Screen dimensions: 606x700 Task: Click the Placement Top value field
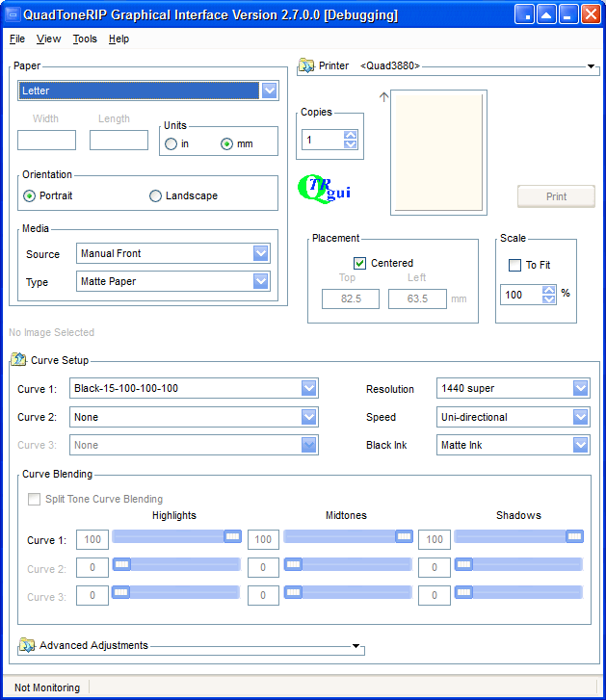(x=351, y=298)
